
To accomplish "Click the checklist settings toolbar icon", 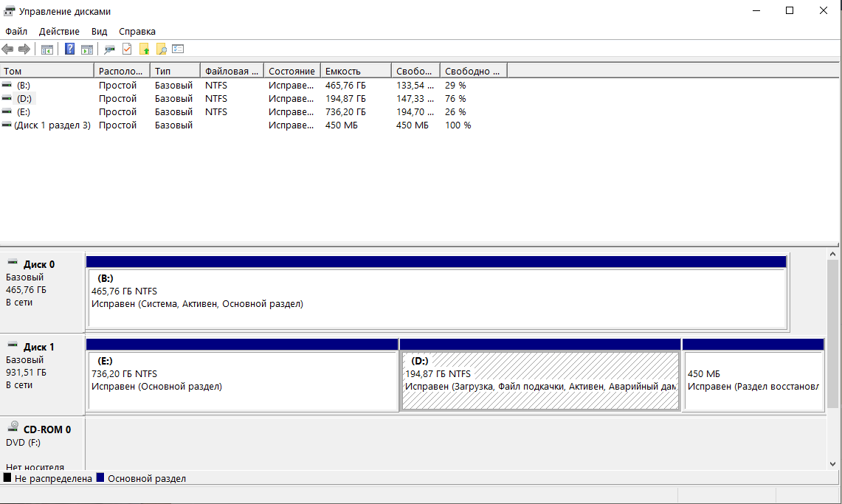I will (x=178, y=49).
